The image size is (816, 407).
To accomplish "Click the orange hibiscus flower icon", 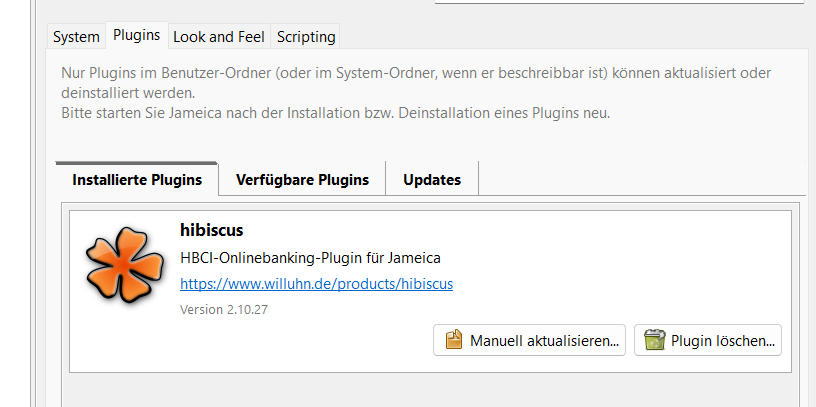I will pos(121,262).
